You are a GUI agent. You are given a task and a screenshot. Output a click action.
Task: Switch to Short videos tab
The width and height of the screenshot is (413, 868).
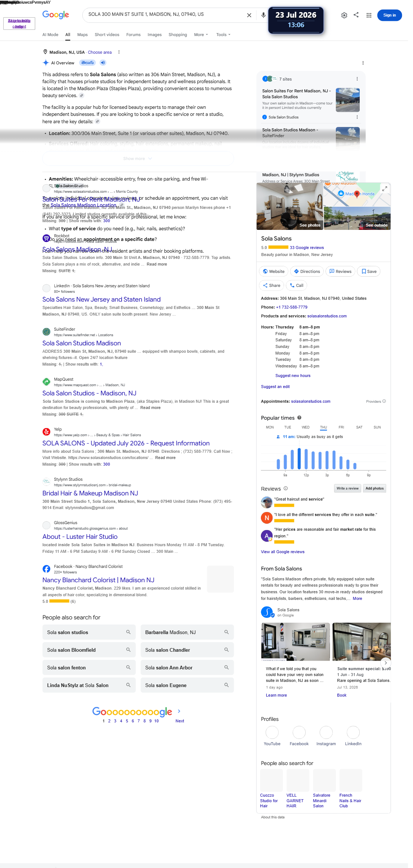tap(107, 35)
